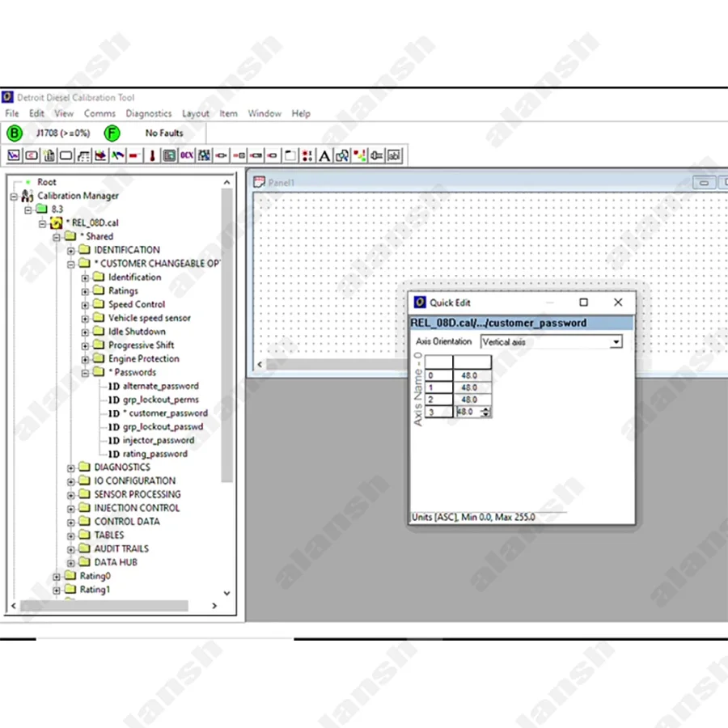Expand the INJECTION CONTROL folder
Viewport: 728px width, 728px height.
pos(70,510)
